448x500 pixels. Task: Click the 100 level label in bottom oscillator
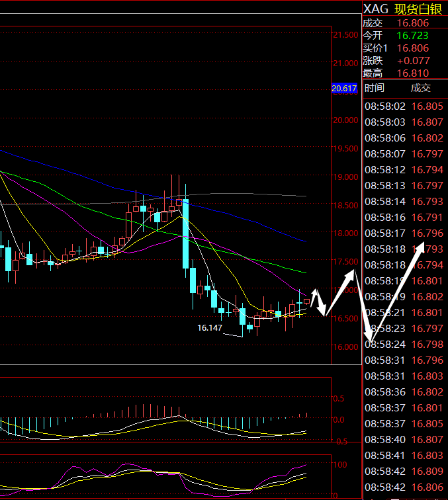339,465
